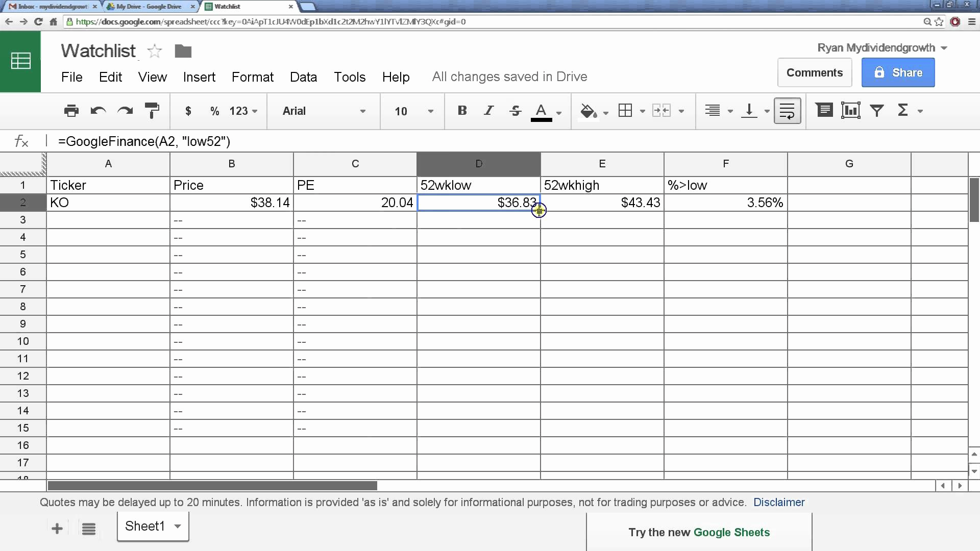
Task: Toggle strikethrough formatting
Action: coord(516,111)
